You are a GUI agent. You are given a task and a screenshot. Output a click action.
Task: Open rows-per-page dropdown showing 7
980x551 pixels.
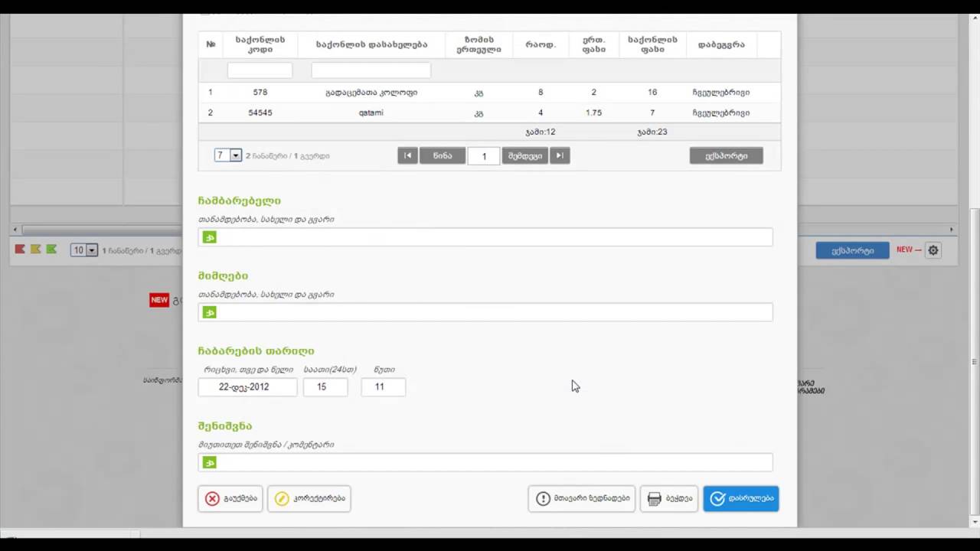coord(228,155)
